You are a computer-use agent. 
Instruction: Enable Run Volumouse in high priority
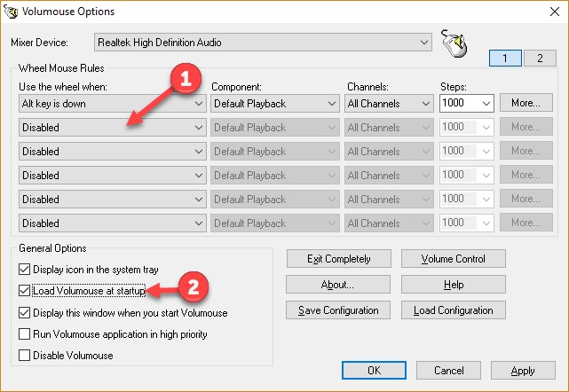coord(24,334)
